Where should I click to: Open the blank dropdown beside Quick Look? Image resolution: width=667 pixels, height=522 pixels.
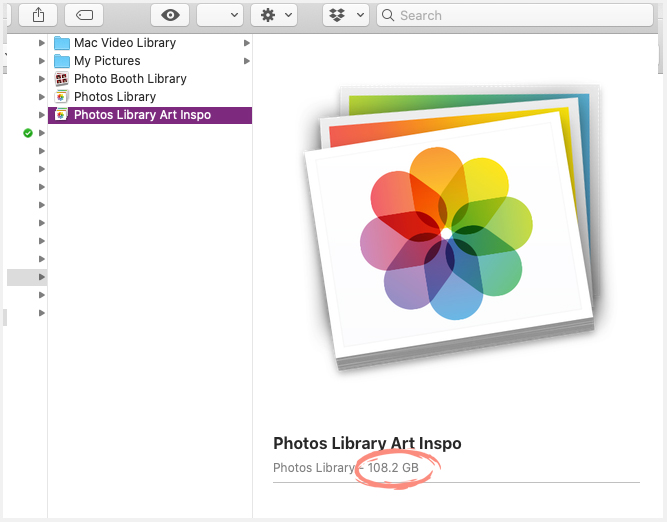[220, 15]
